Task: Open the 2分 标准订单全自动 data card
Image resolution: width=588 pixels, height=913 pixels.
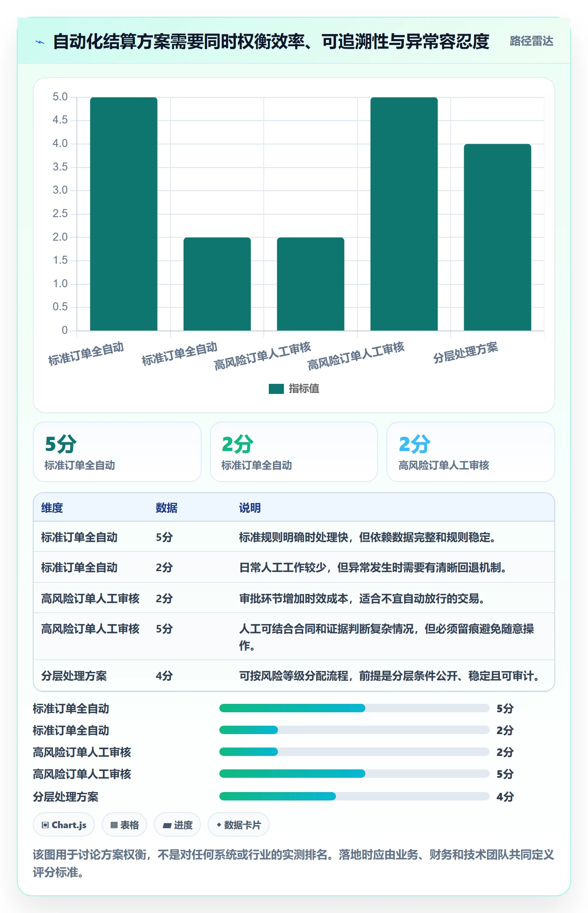Action: coord(294,452)
